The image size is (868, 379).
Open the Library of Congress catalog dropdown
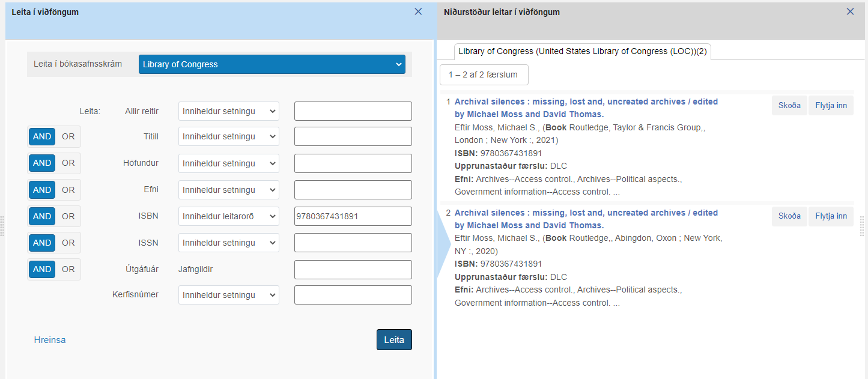272,64
